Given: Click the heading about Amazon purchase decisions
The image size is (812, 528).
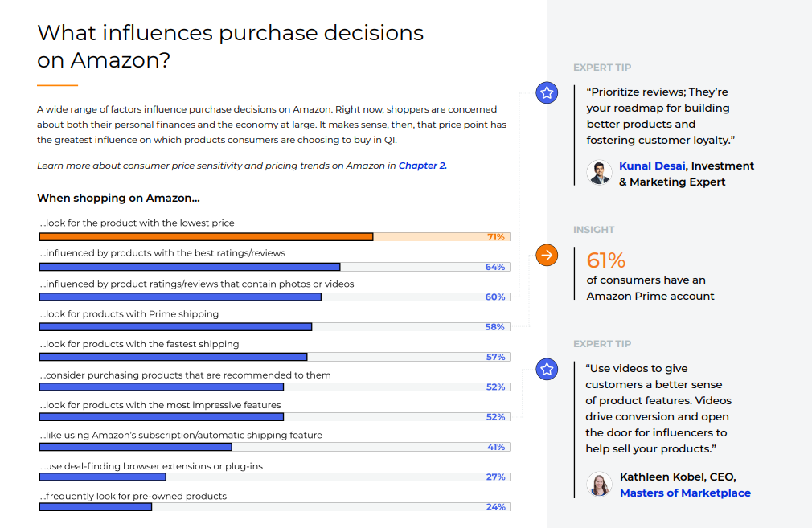Looking at the screenshot, I should (x=230, y=46).
